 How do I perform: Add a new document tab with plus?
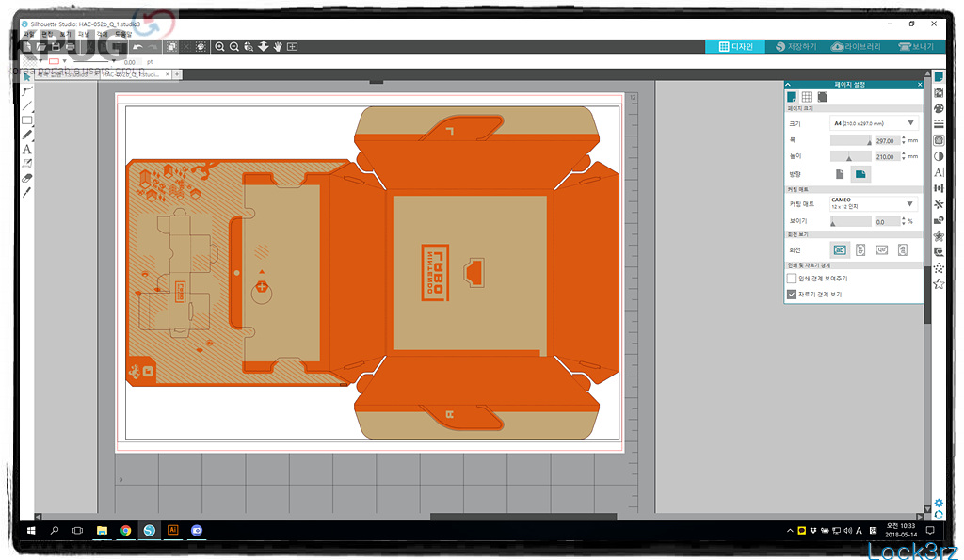pyautogui.click(x=177, y=74)
